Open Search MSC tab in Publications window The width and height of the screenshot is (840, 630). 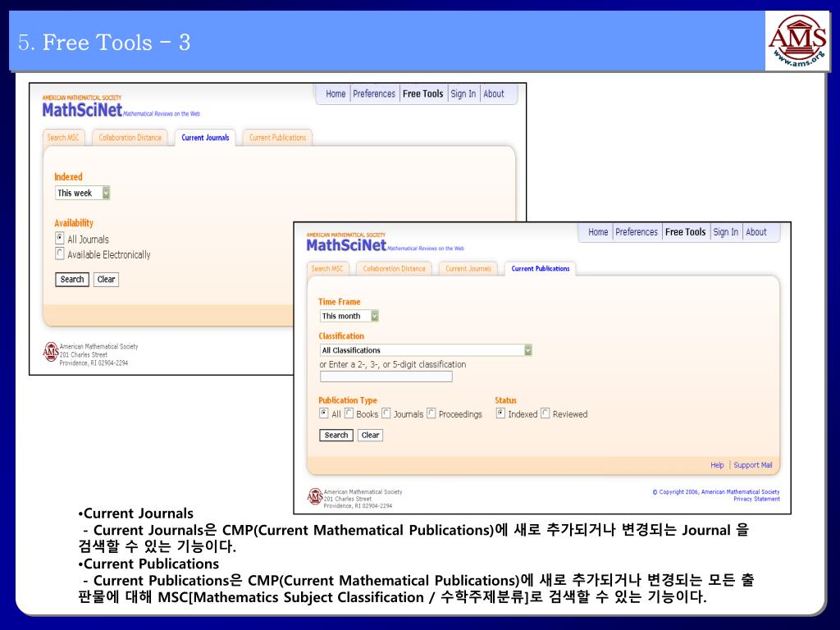coord(327,269)
